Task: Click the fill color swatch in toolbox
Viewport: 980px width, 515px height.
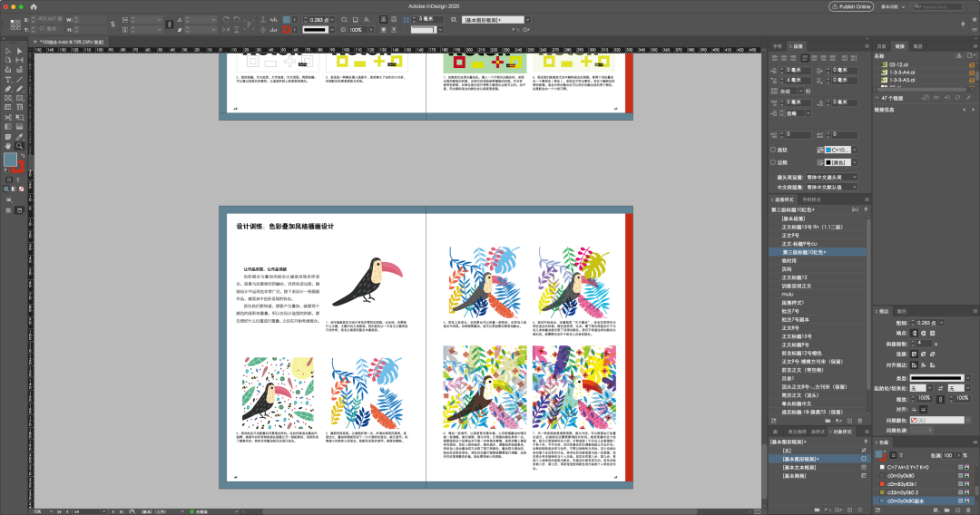Action: [x=10, y=160]
